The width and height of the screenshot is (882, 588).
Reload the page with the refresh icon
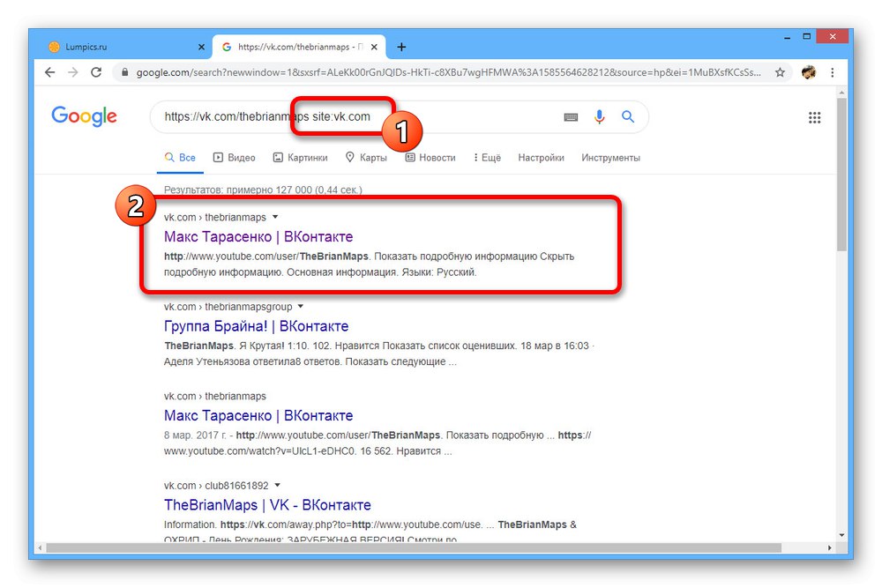click(96, 72)
